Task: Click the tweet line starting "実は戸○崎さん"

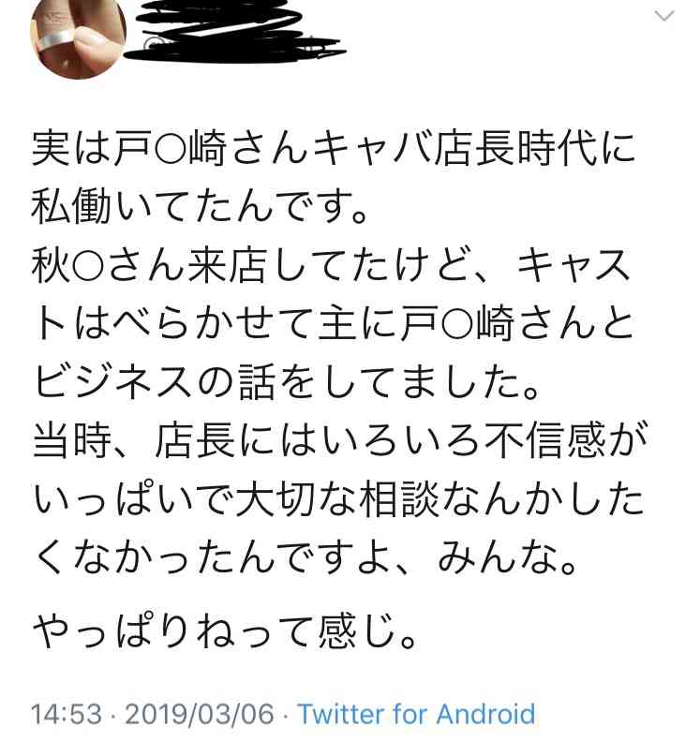Action: [x=334, y=148]
